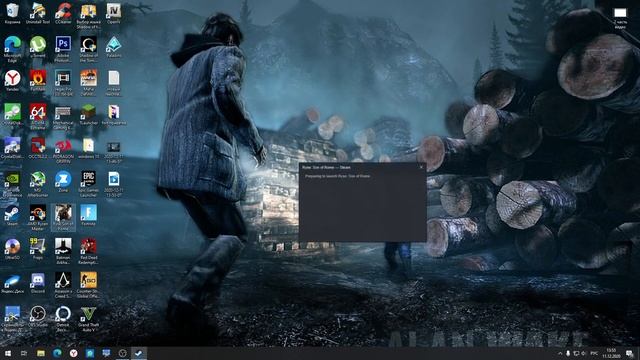The width and height of the screenshot is (640, 360).
Task: Launch OBS Studio desktop shortcut
Action: (x=38, y=317)
